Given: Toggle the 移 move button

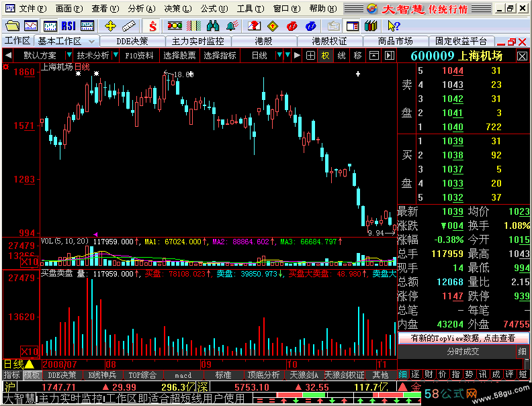Looking at the screenshot, I should coord(357,56).
